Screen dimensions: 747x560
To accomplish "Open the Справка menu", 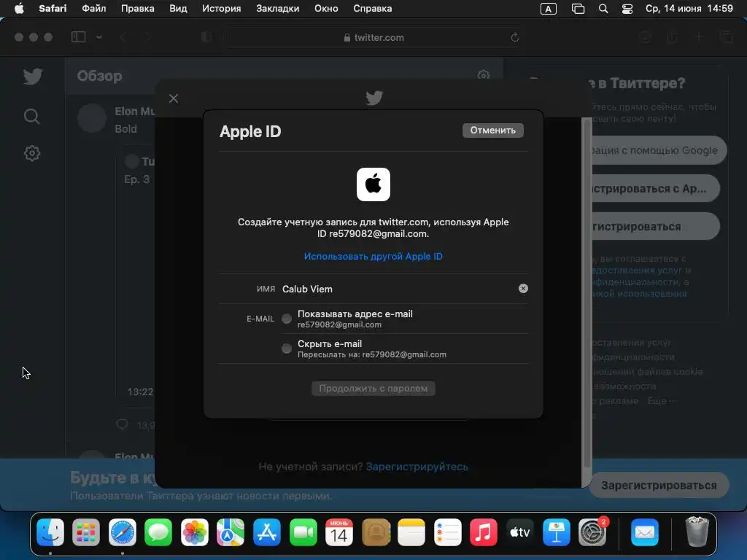I will tap(373, 9).
